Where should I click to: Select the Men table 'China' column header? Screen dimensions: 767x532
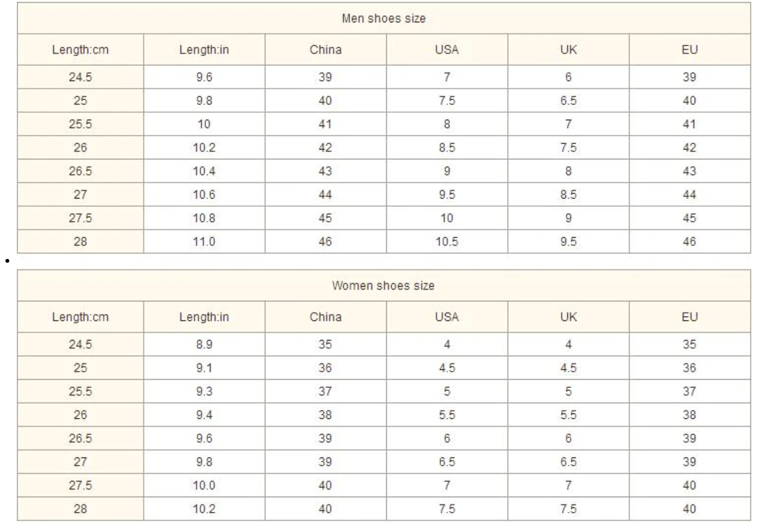[325, 50]
